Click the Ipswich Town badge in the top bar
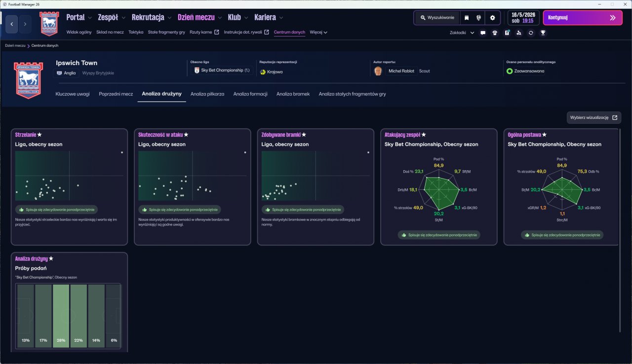This screenshot has width=632, height=364. (49, 24)
